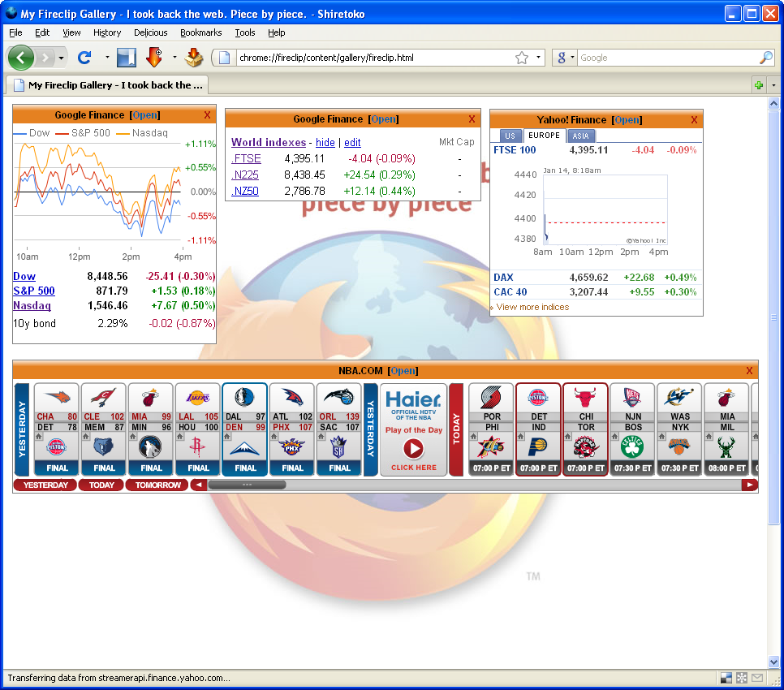
Task: Click the edit link in World indexes
Action: [352, 143]
